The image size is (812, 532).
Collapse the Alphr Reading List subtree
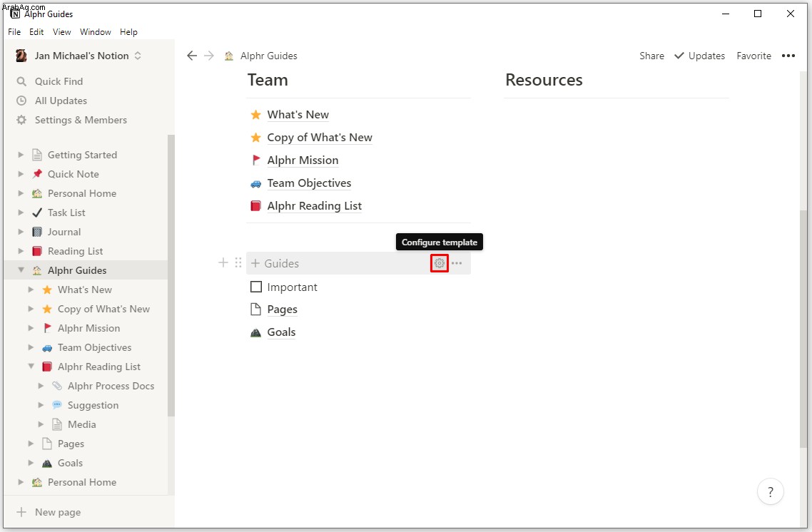31,366
